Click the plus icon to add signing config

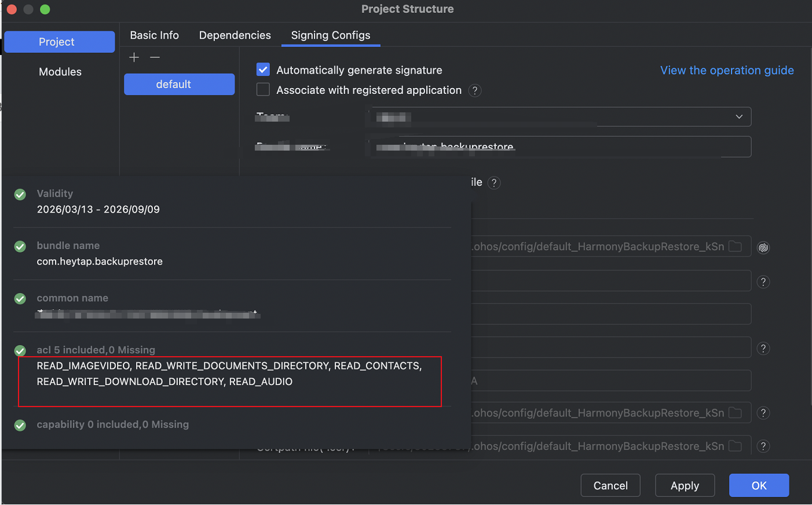pyautogui.click(x=134, y=57)
